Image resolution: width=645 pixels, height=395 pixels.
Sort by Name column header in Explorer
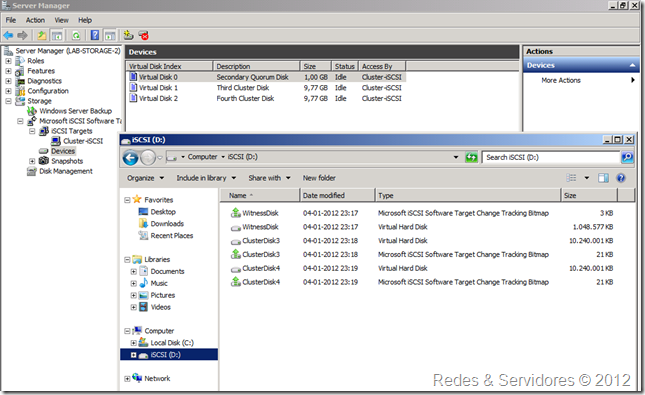(260, 195)
